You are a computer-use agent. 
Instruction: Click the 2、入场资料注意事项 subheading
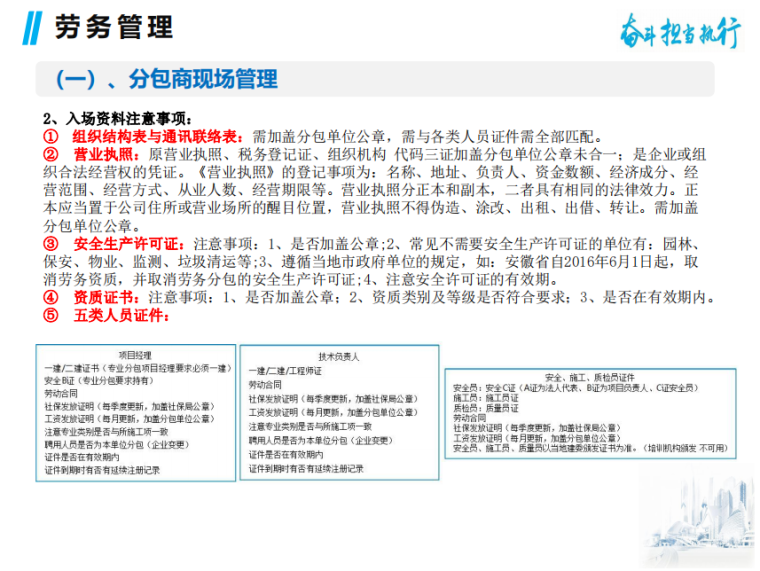click(x=117, y=117)
